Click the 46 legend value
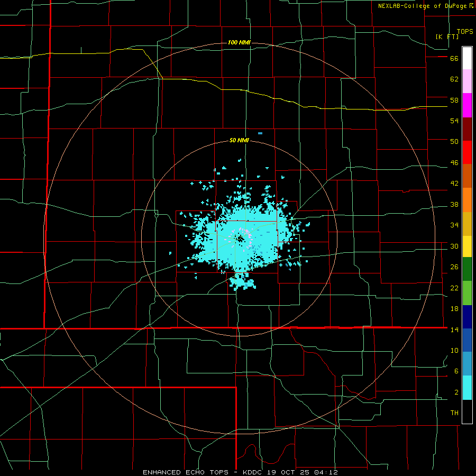Viewport: 476px width, 476px height. [454, 163]
